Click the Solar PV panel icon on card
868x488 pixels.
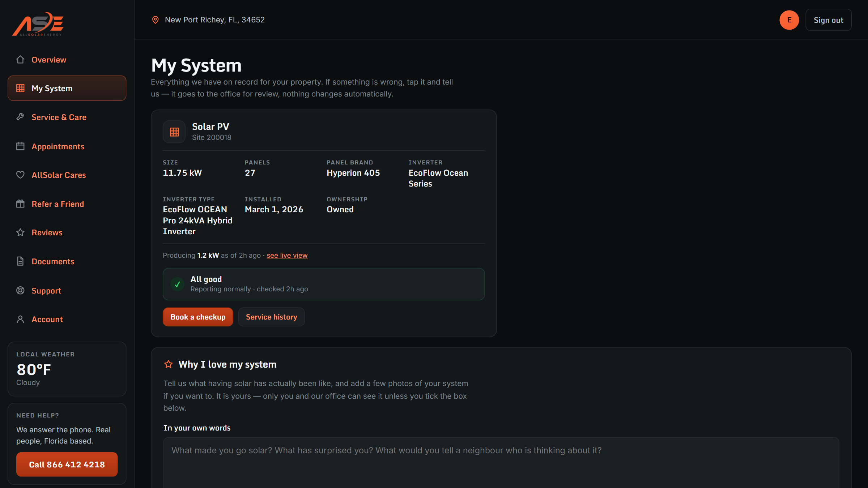[174, 132]
